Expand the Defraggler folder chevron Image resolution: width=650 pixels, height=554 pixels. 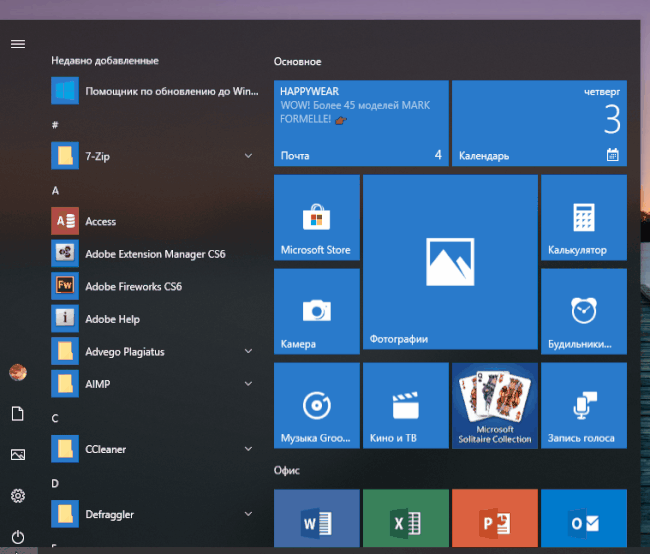pos(248,514)
